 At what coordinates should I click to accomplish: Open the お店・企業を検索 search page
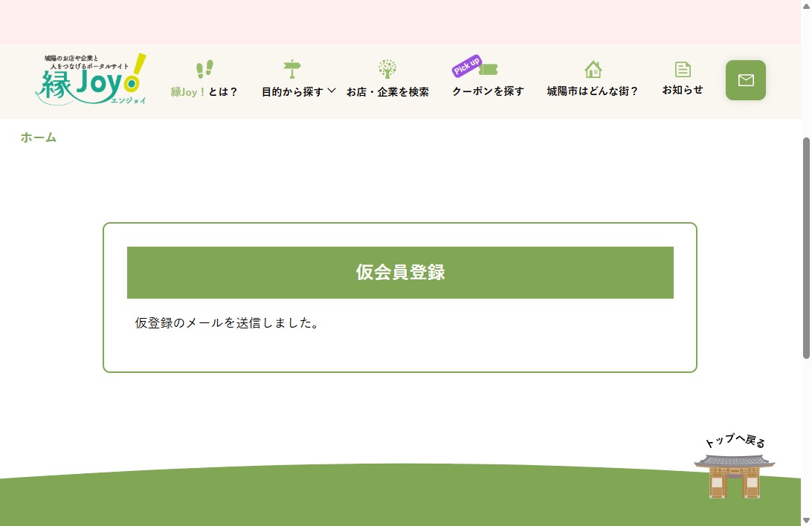(x=387, y=91)
